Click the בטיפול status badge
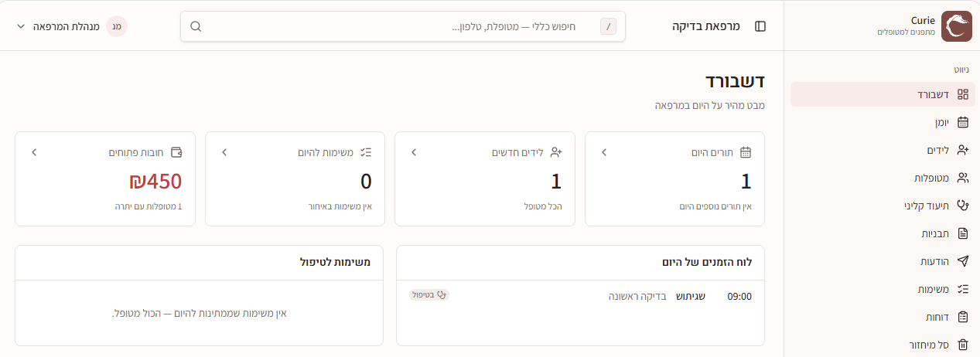The width and height of the screenshot is (980, 357). coord(429,294)
